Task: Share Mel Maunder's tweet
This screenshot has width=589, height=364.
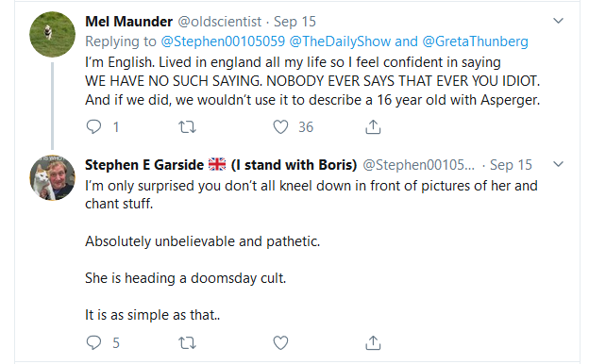Action: (x=373, y=127)
